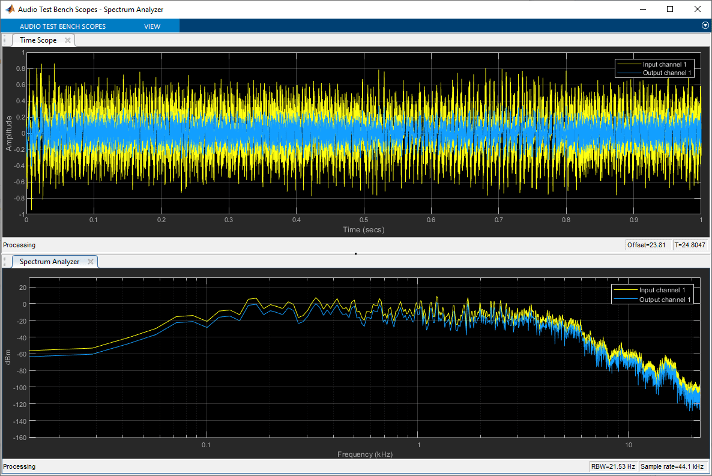Expand the ribbon using the top-right arrow

pos(704,24)
